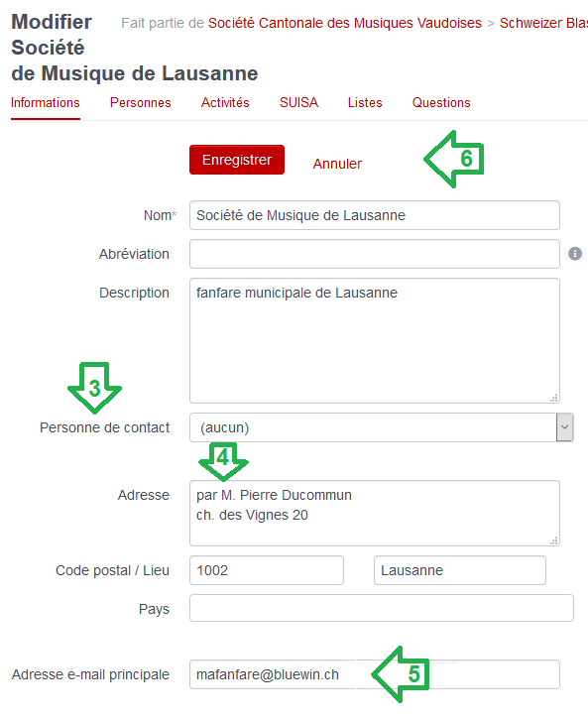Click the info icon next to Abréviation
Image resolution: width=588 pixels, height=720 pixels.
click(575, 254)
